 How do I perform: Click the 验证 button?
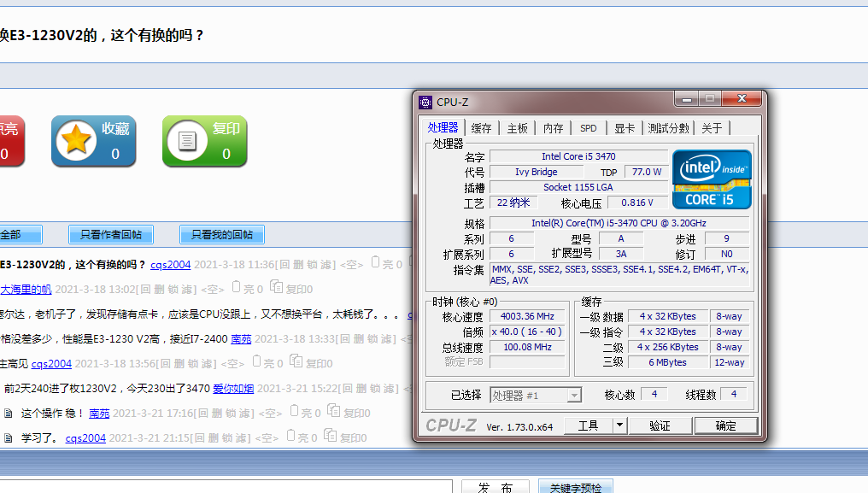point(660,426)
